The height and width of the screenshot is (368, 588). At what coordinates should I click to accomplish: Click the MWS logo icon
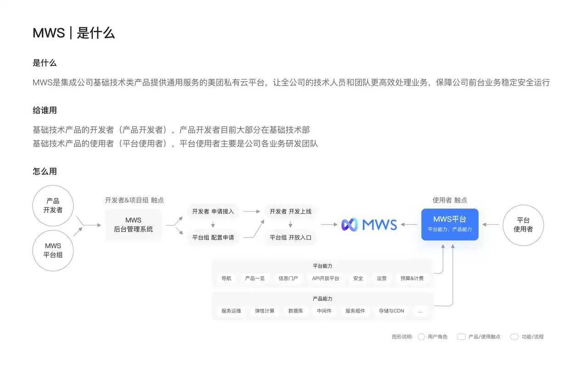349,224
